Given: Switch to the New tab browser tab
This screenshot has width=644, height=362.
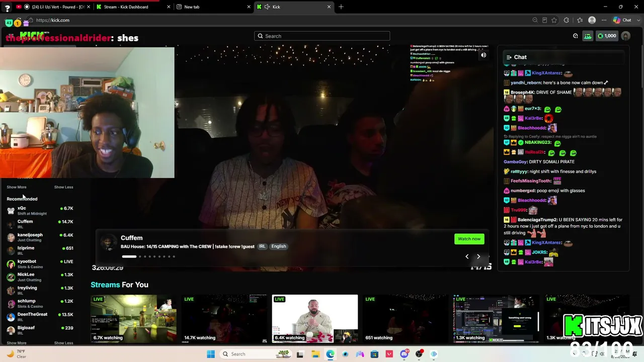Looking at the screenshot, I should [x=214, y=7].
